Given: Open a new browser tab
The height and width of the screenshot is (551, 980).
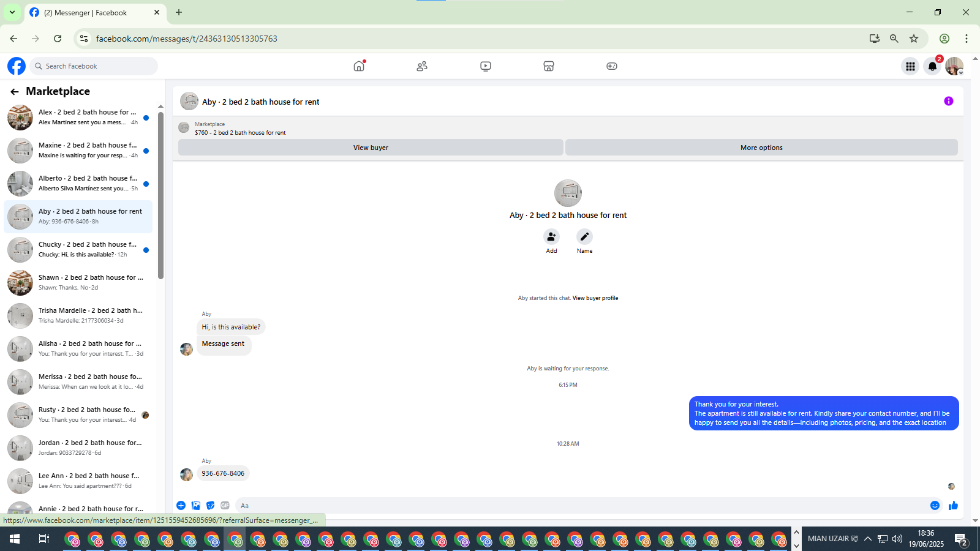Looking at the screenshot, I should [179, 12].
